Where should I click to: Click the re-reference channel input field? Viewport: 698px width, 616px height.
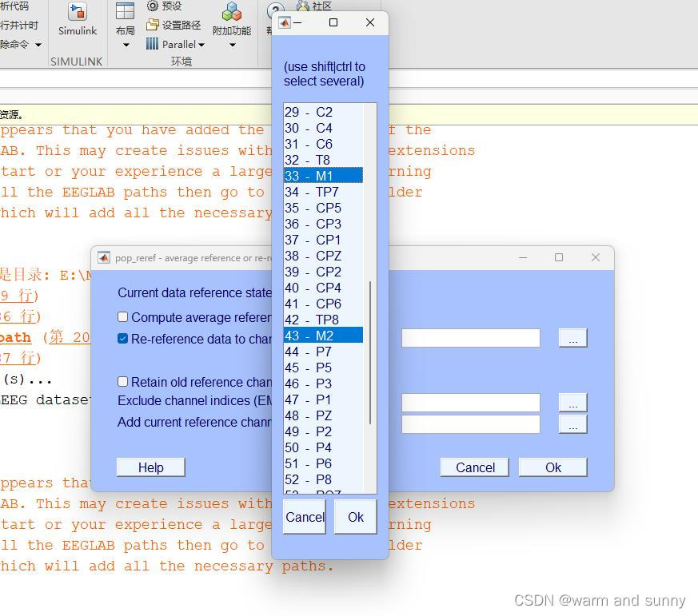pos(471,338)
